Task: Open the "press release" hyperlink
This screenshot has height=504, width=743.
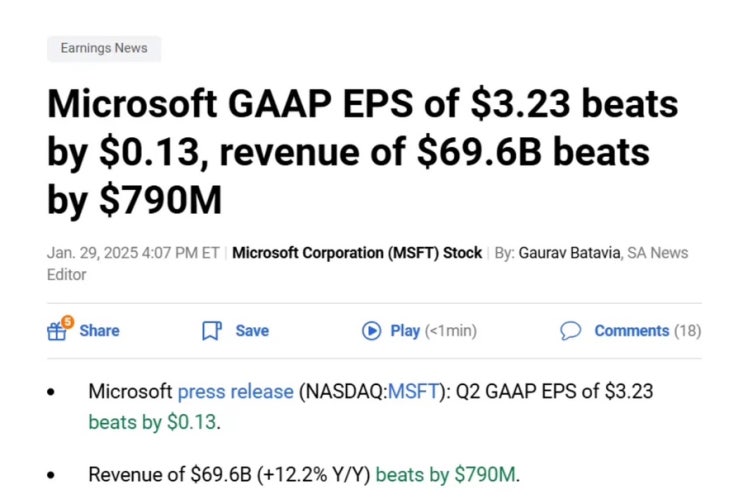Action: click(x=236, y=391)
